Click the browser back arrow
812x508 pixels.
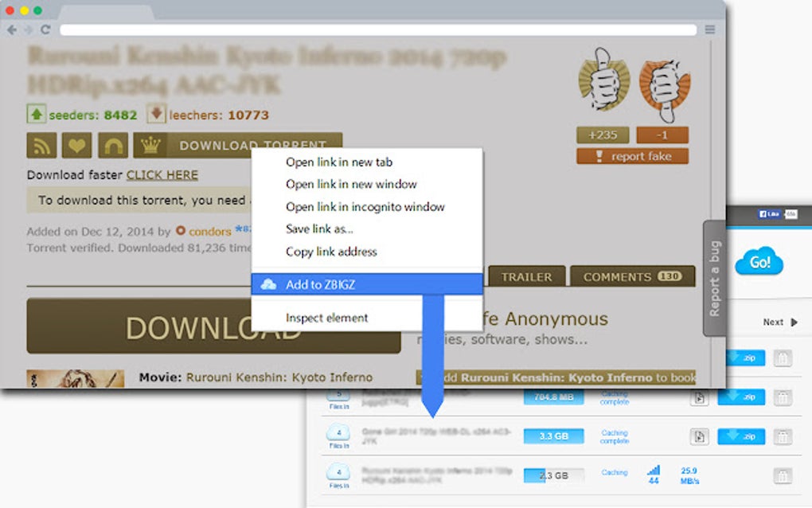[x=11, y=29]
